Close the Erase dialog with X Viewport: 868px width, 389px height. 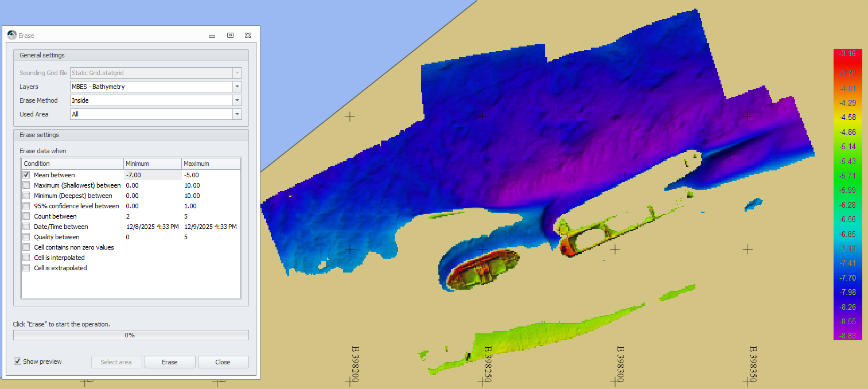[x=248, y=36]
